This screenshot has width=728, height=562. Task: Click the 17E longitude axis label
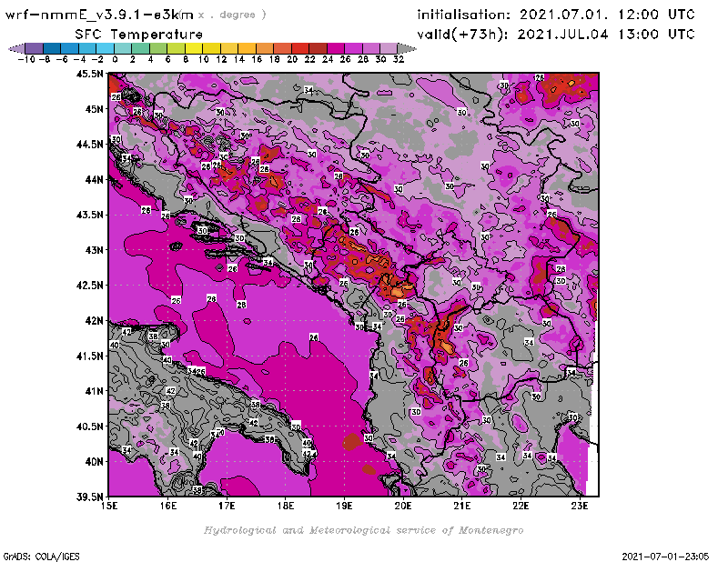pos(227,506)
